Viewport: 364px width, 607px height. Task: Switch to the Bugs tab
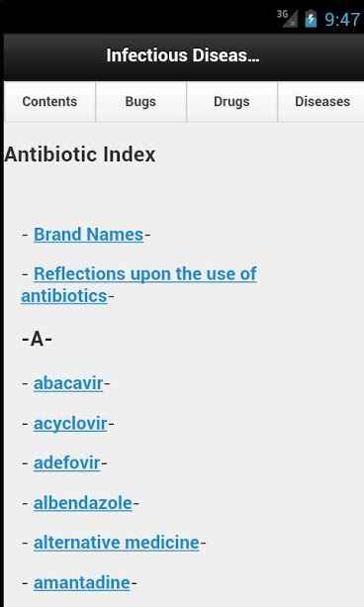140,102
